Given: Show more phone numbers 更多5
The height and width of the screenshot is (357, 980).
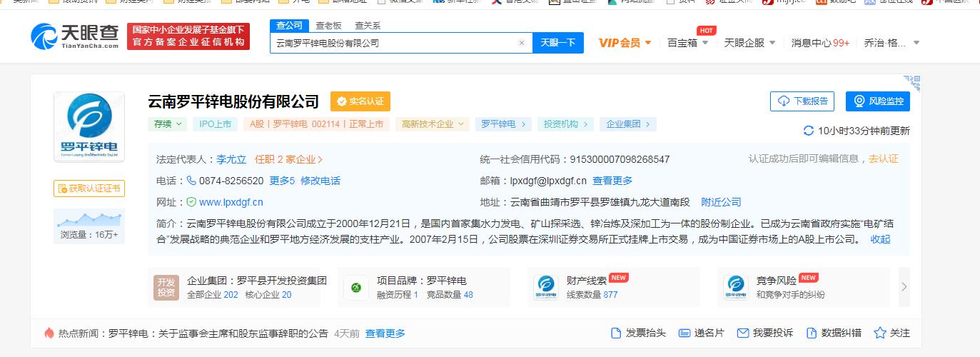Looking at the screenshot, I should 282,181.
